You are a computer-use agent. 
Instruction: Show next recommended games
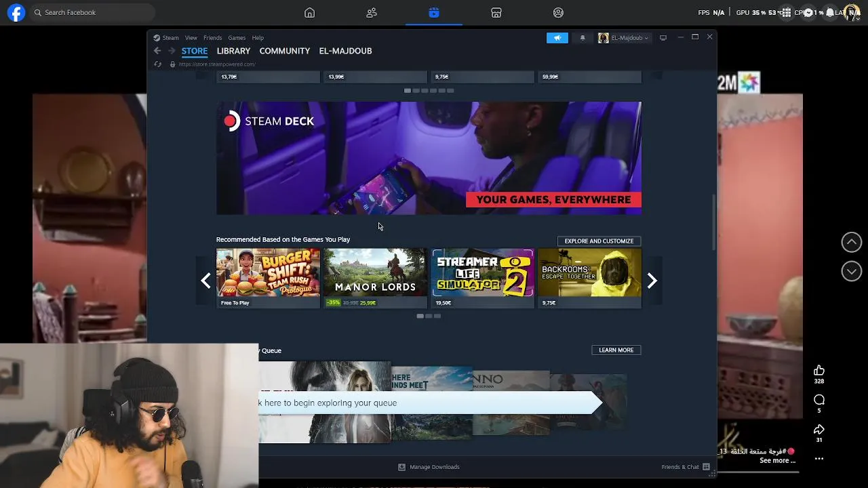pyautogui.click(x=652, y=281)
